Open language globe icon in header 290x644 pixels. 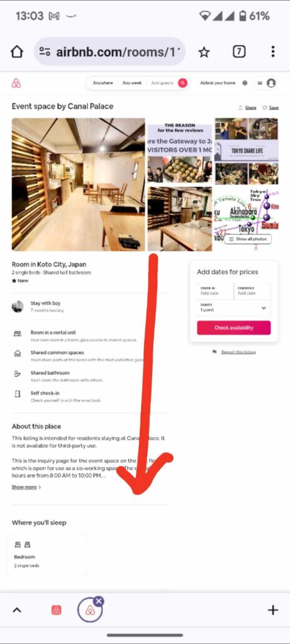[x=245, y=83]
